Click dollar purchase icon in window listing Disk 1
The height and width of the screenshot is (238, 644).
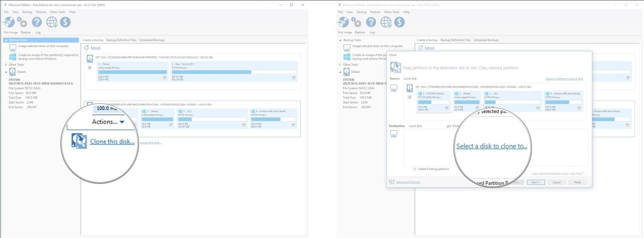66,22
